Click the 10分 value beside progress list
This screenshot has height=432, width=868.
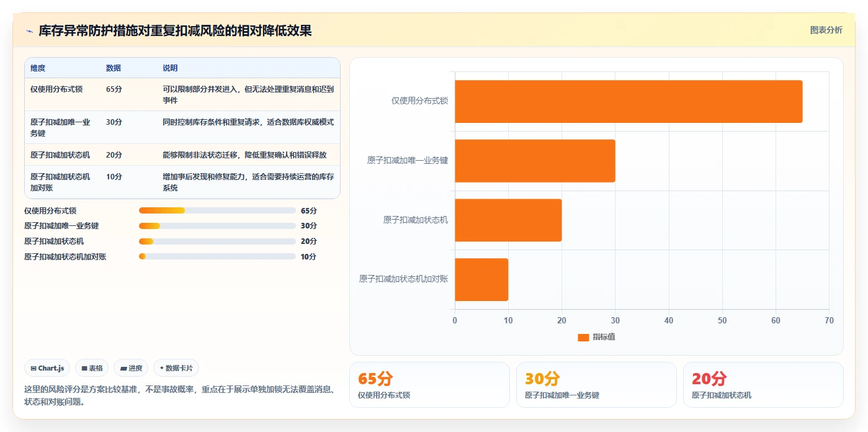pyautogui.click(x=308, y=256)
